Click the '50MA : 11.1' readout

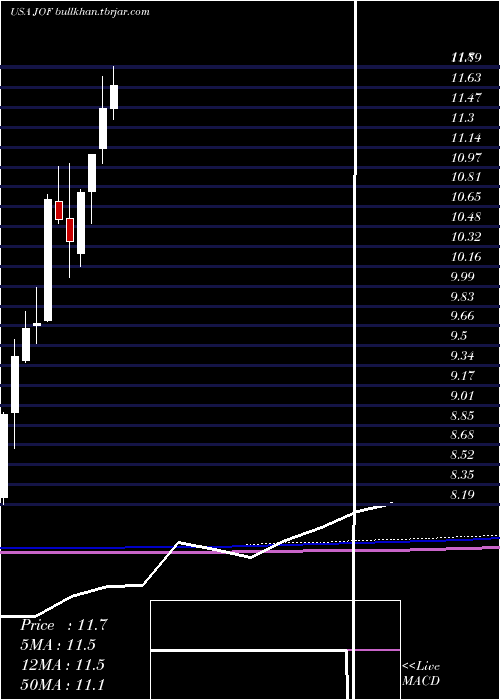63,684
